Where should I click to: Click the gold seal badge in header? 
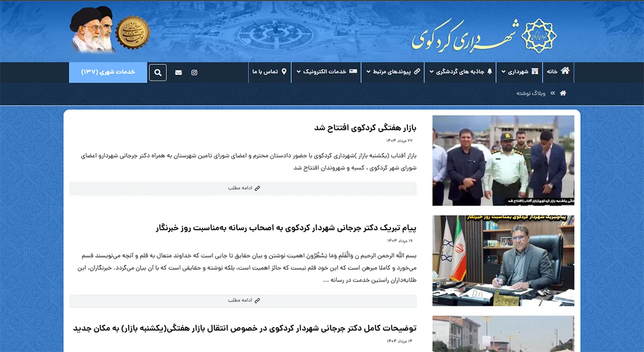point(133,32)
